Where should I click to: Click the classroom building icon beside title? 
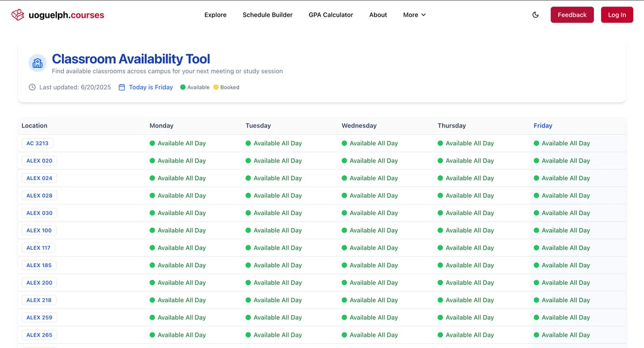tap(38, 63)
